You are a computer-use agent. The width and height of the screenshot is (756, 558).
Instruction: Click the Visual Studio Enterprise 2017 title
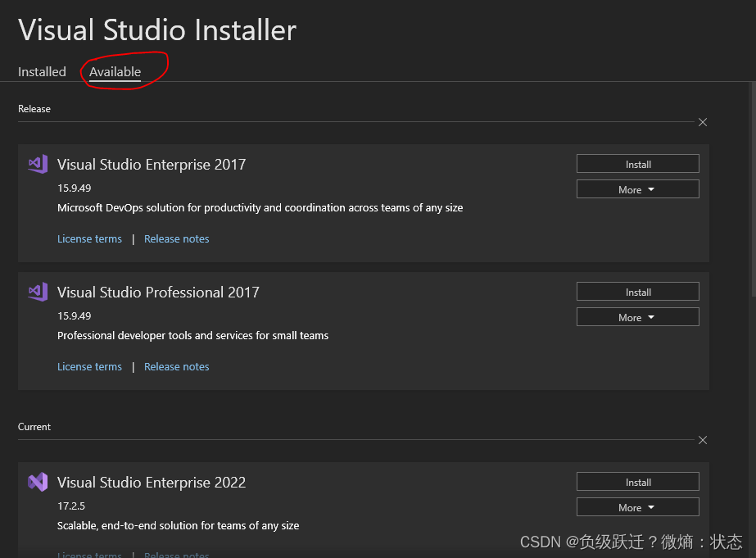[x=152, y=165]
